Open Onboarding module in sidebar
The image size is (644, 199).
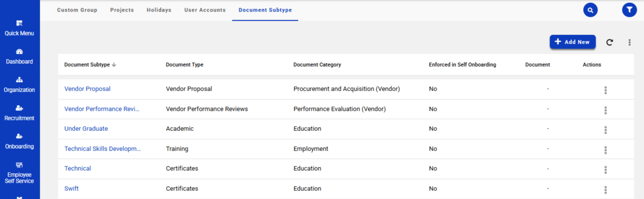point(20,141)
